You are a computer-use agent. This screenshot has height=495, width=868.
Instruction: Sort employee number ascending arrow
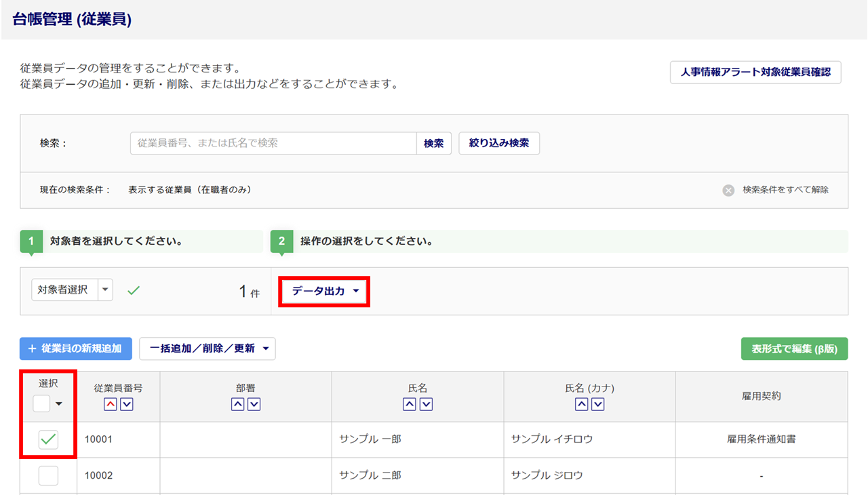point(111,404)
